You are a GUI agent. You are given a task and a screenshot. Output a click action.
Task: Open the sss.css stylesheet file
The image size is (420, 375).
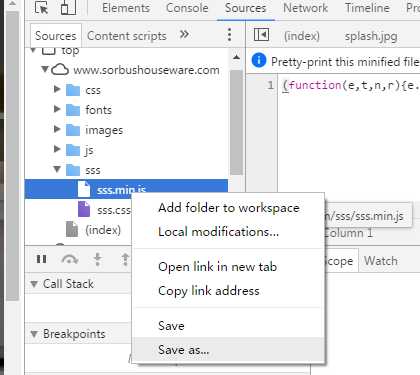[x=114, y=210]
